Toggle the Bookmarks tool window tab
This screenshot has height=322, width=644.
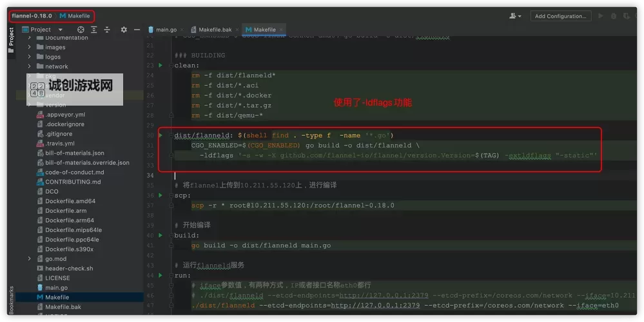click(x=11, y=299)
